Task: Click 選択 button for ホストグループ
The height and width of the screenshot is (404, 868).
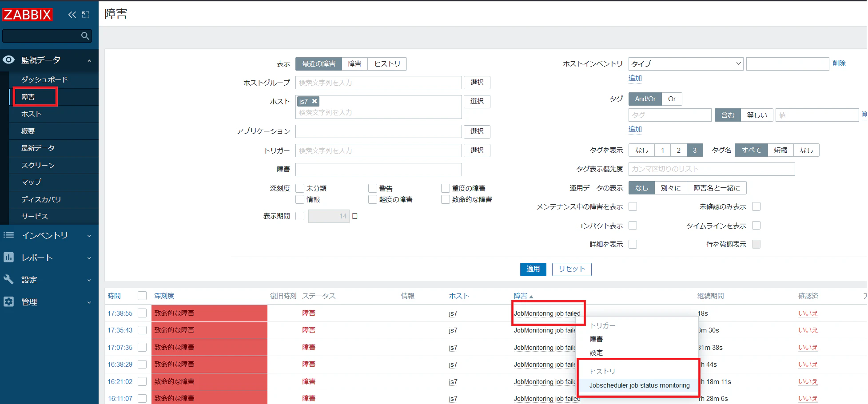Action: [x=477, y=83]
